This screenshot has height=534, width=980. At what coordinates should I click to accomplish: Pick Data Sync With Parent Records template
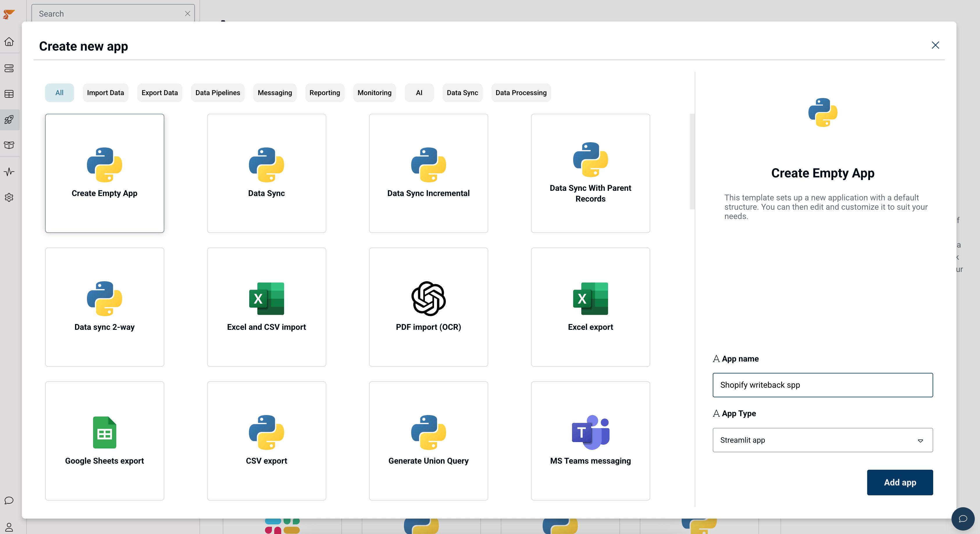590,173
